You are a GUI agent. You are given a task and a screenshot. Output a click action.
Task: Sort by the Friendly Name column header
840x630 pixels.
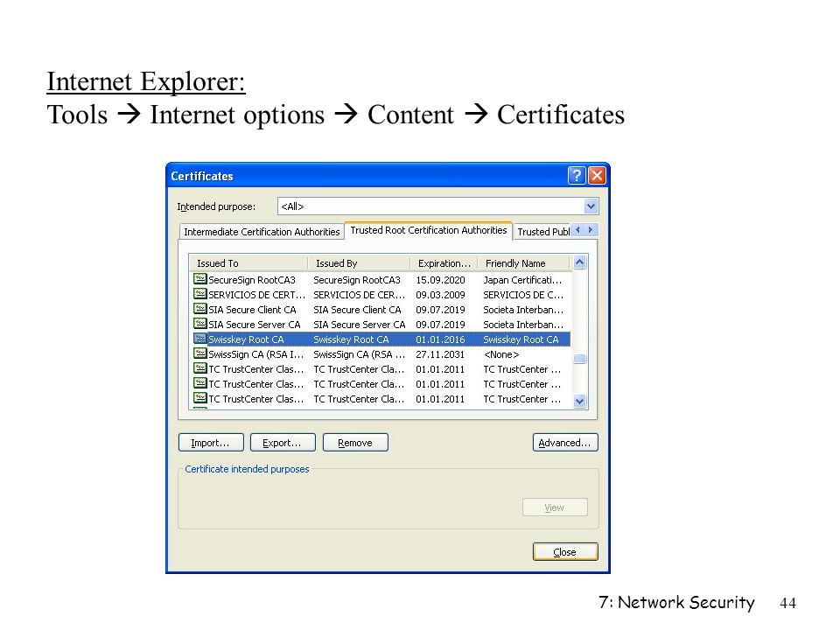523,263
